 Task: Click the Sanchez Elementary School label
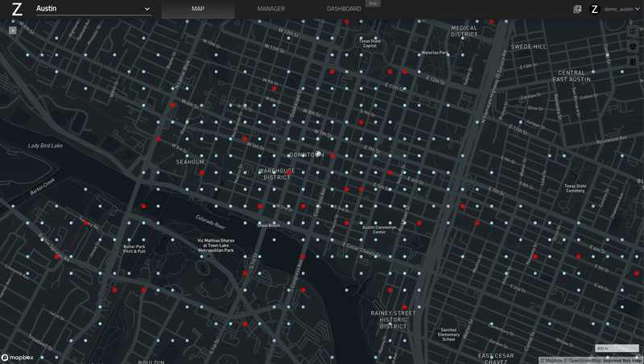tap(448, 334)
